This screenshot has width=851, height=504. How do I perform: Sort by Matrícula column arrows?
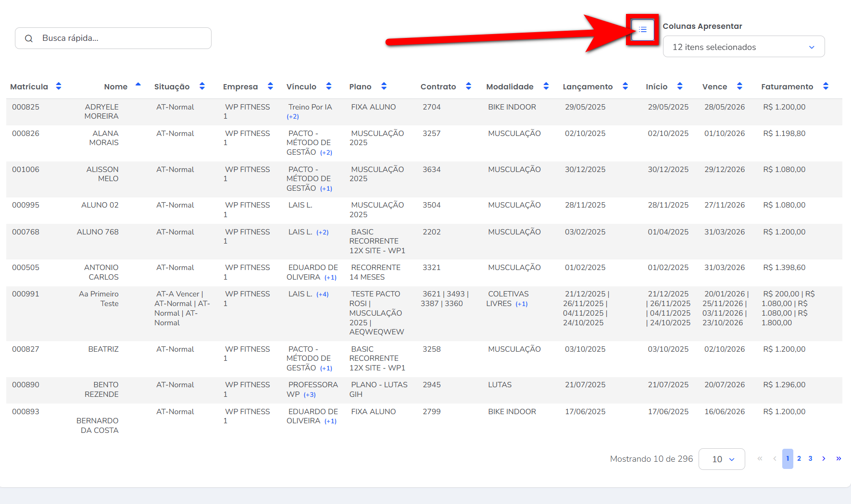pyautogui.click(x=59, y=86)
